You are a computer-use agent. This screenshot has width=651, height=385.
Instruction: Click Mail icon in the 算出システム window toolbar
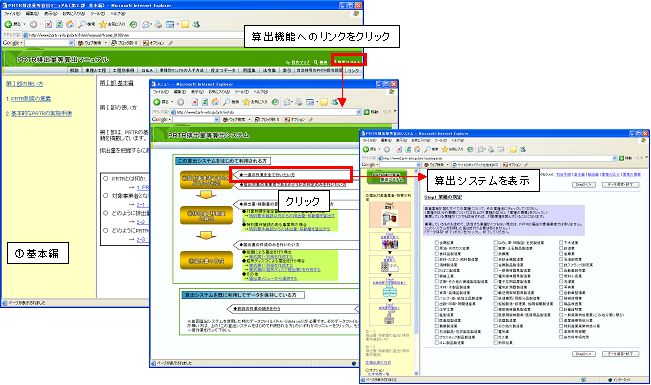[482, 149]
